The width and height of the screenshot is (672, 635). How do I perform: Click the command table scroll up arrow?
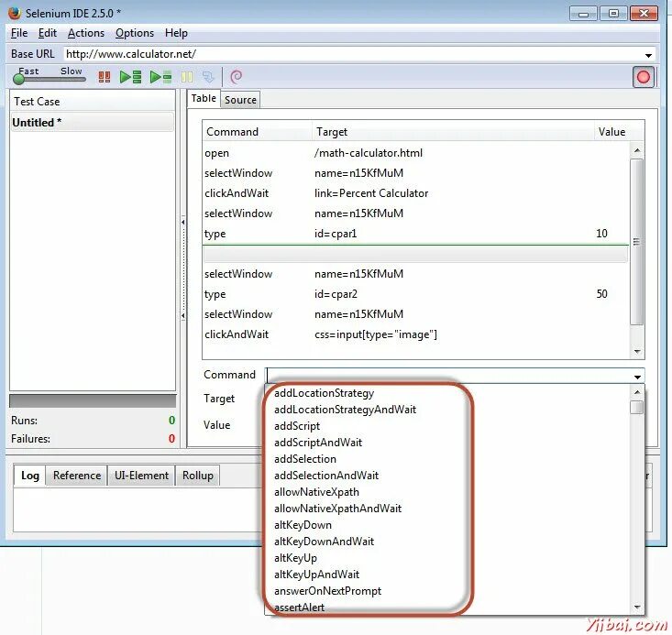click(x=637, y=150)
